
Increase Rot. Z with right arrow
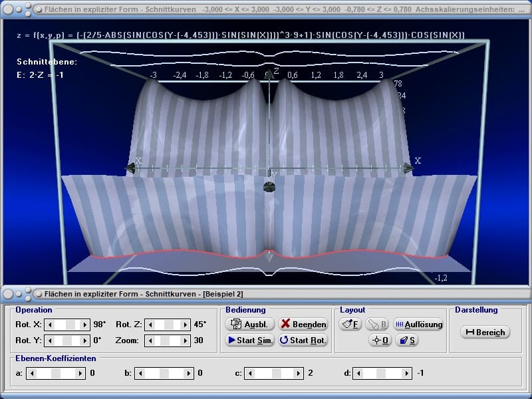(x=185, y=325)
